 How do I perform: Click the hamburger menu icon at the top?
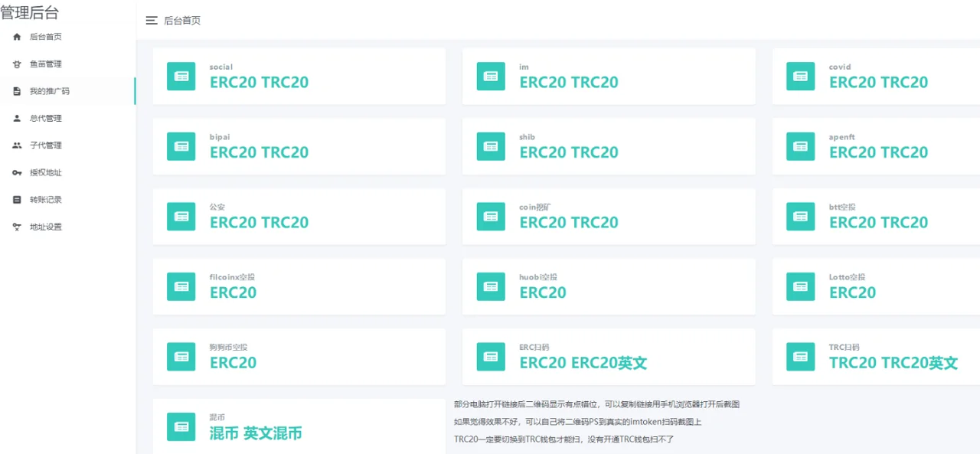[152, 21]
